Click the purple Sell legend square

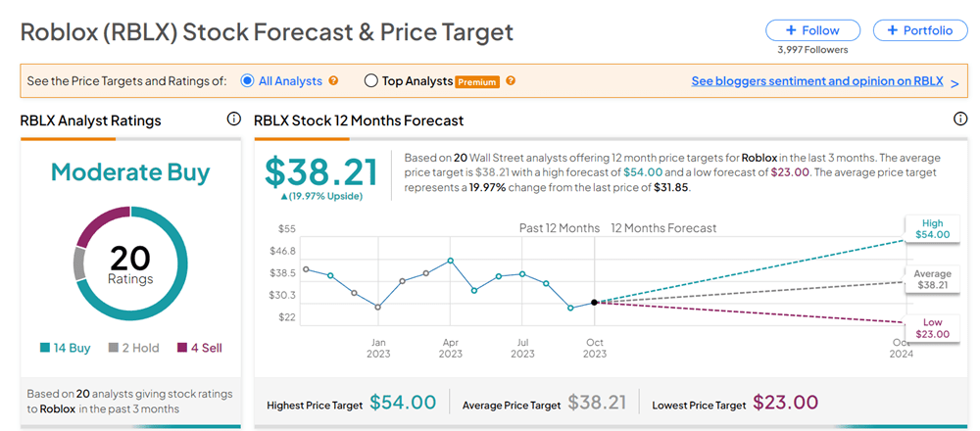click(181, 347)
